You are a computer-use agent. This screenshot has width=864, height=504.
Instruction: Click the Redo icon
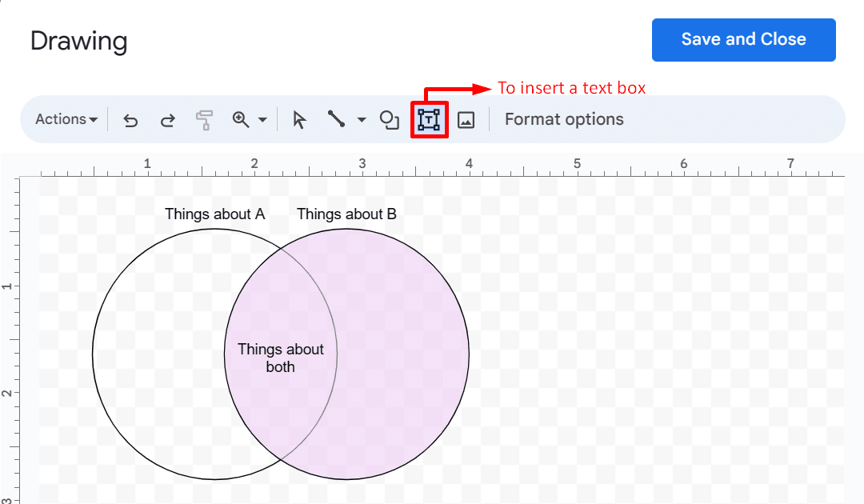pos(167,119)
